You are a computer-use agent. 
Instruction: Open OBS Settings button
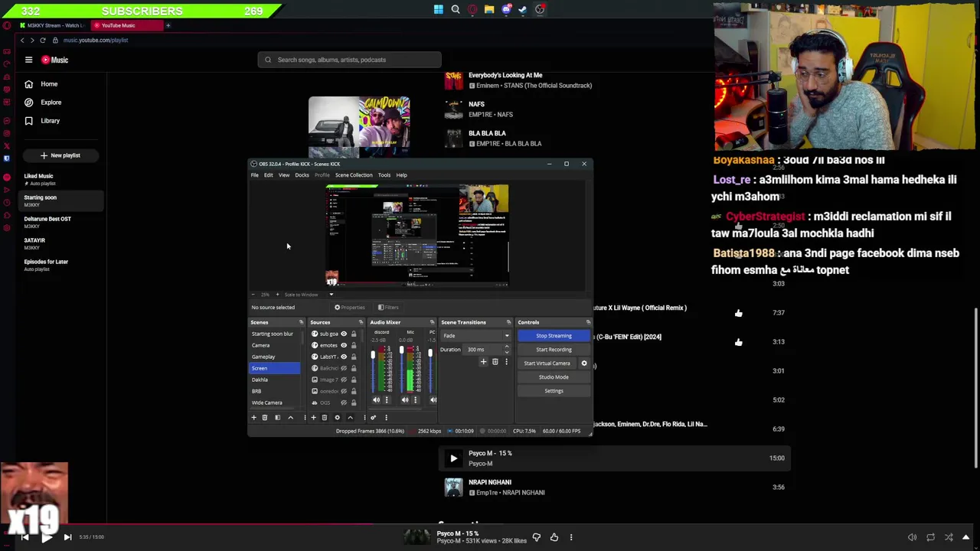554,391
